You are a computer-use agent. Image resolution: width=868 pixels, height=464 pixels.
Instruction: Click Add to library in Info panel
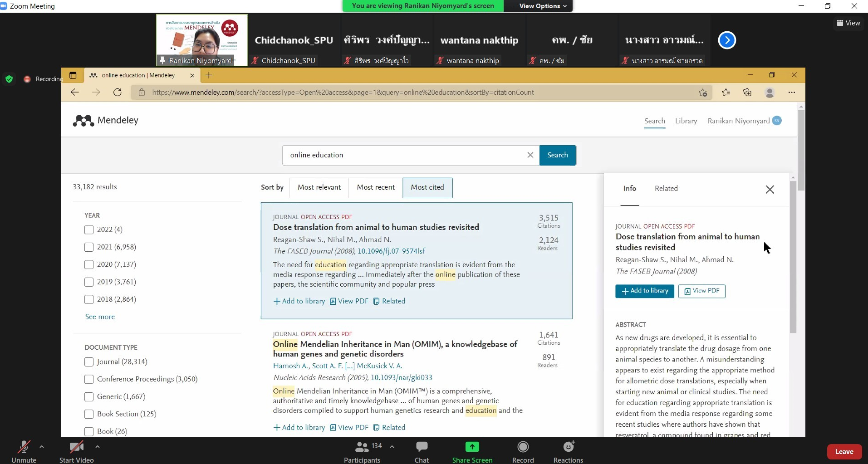[x=645, y=291]
